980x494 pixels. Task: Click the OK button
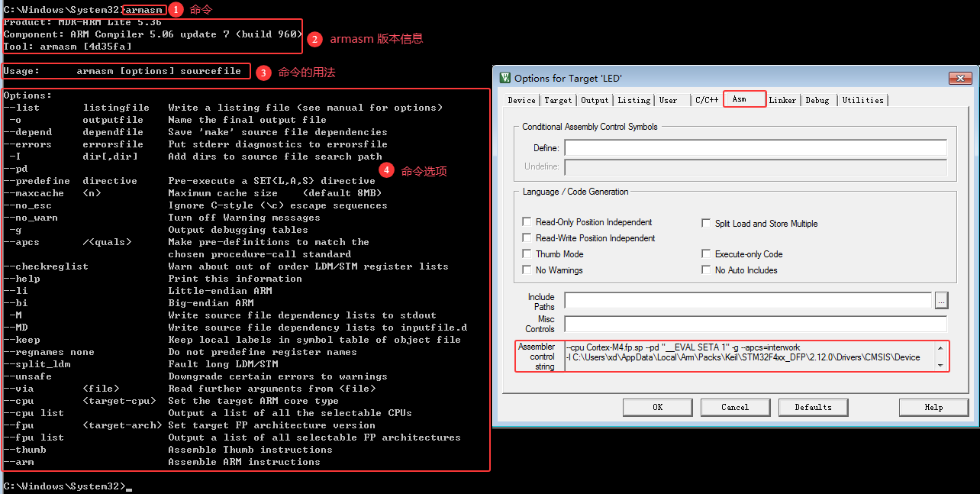(x=657, y=407)
